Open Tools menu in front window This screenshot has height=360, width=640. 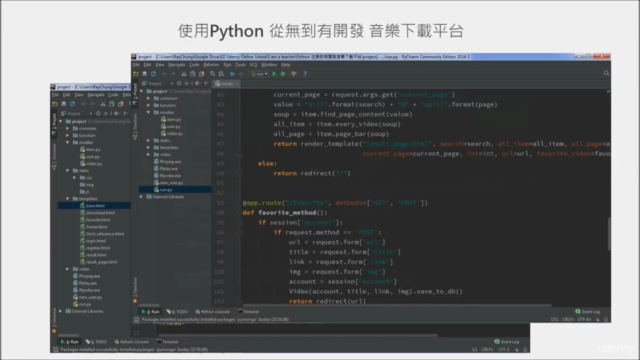tap(240, 65)
